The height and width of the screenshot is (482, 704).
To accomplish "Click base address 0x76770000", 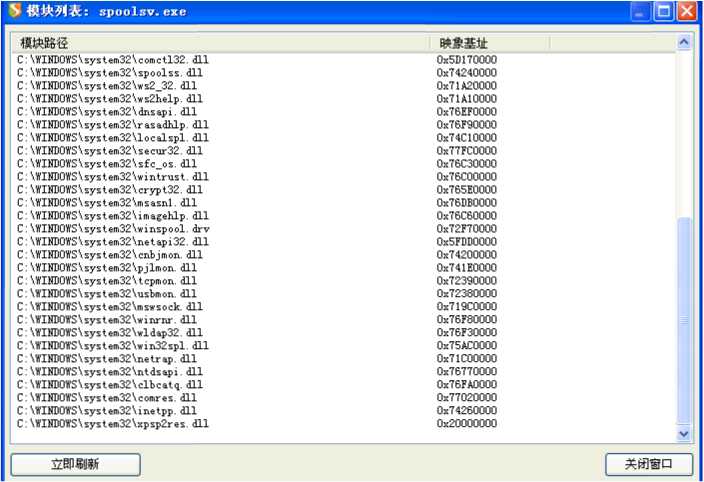I will 466,372.
